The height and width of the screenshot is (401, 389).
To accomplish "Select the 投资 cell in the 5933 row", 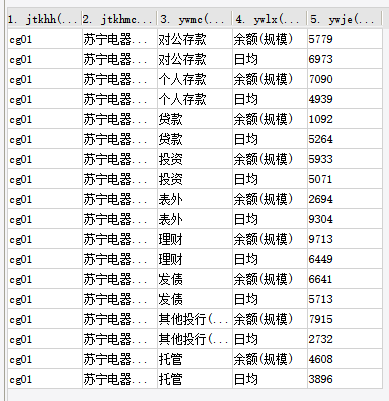I will coord(194,159).
